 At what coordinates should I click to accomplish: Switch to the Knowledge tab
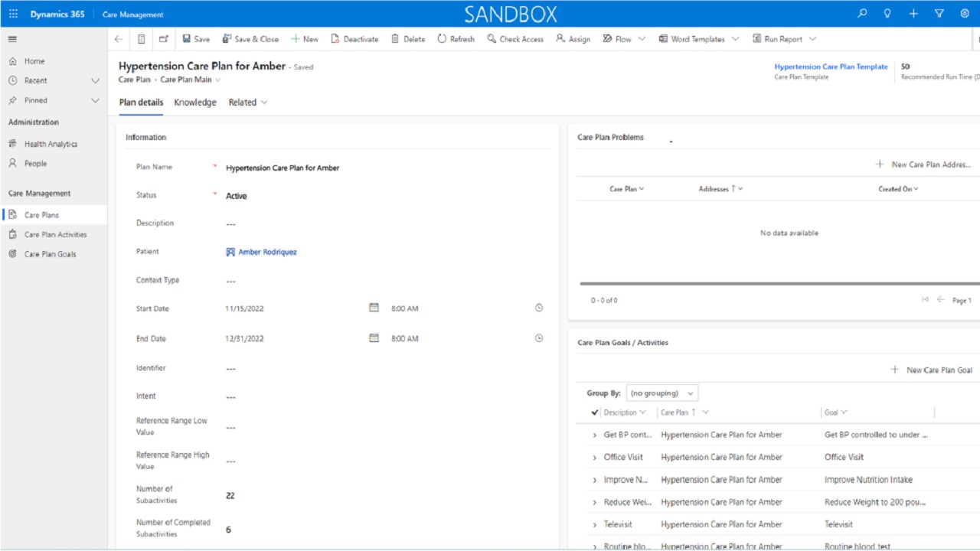click(x=195, y=103)
